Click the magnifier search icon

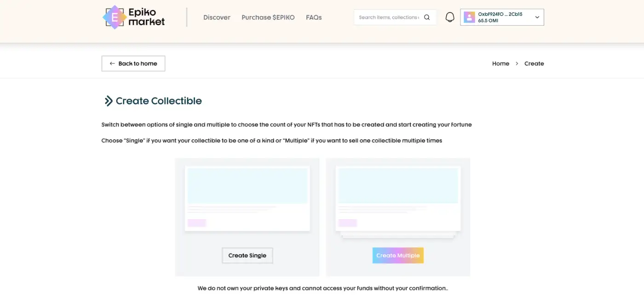(427, 17)
